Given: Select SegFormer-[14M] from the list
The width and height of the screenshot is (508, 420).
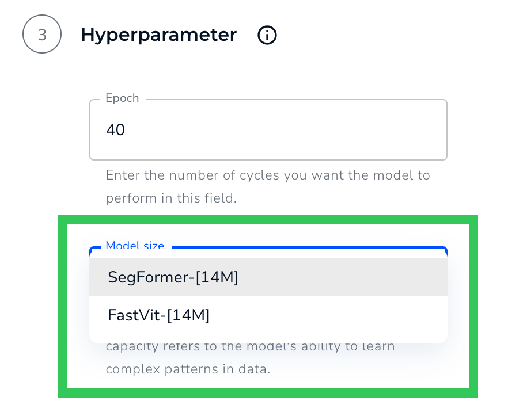Looking at the screenshot, I should coord(173,277).
